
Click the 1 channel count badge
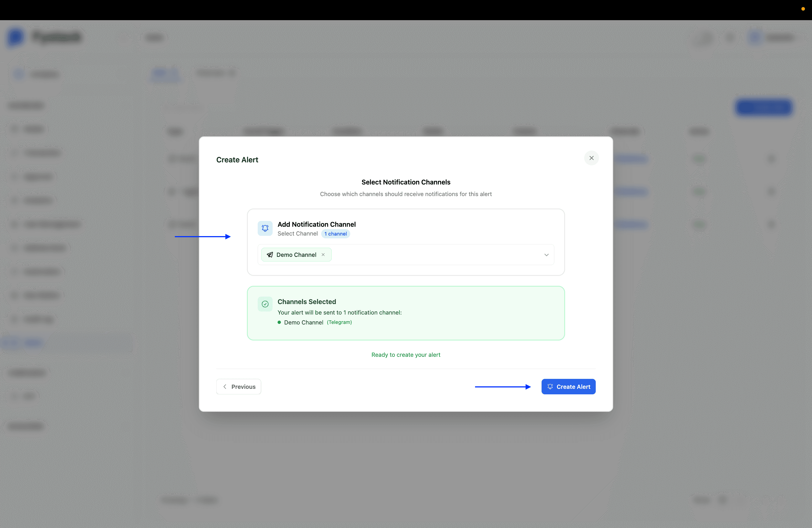335,234
